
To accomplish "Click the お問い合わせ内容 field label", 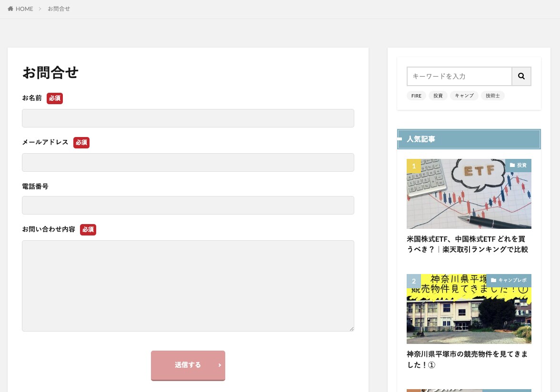I will (x=49, y=229).
